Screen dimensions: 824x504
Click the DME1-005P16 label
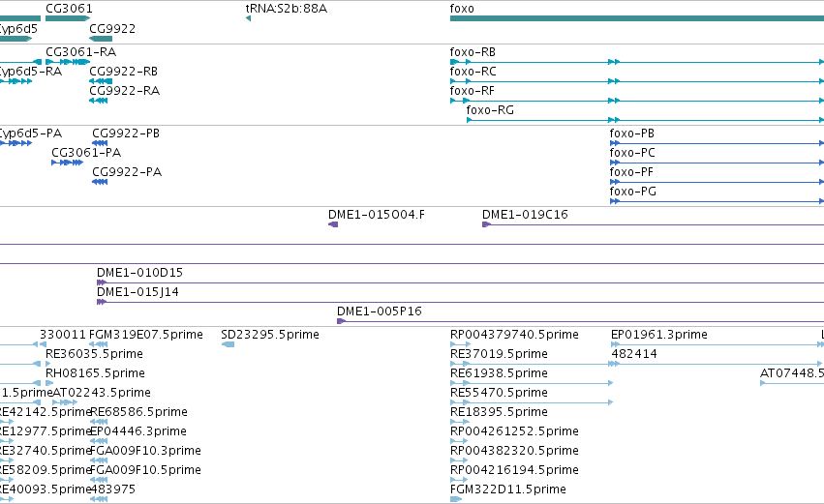pos(380,311)
